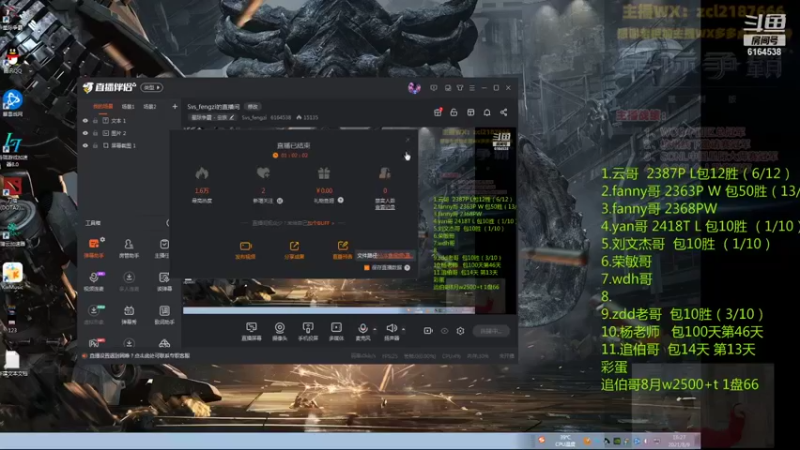The height and width of the screenshot is (450, 800).
Task: Select the 屏幕截图 1 layer name
Action: pos(123,145)
